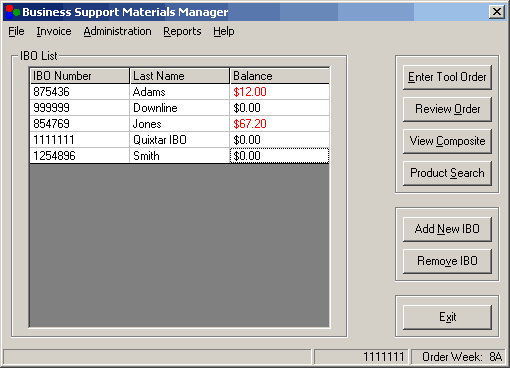Select the Downline row $0.00 balance
This screenshot has height=368, width=510.
coord(280,108)
